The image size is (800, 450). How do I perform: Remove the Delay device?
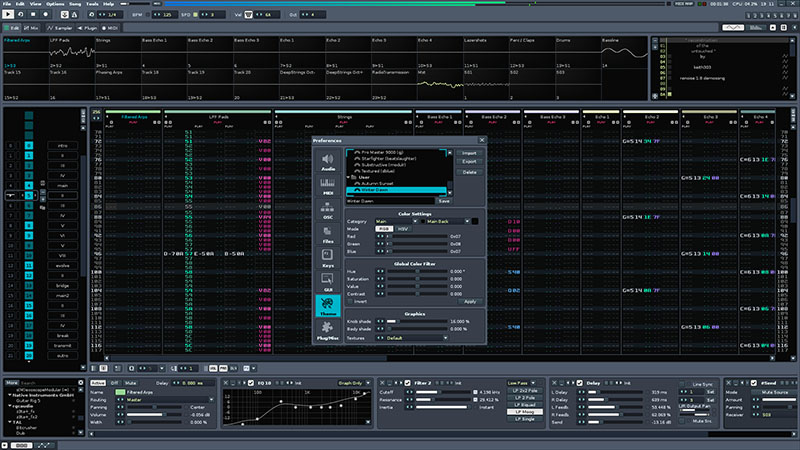554,383
